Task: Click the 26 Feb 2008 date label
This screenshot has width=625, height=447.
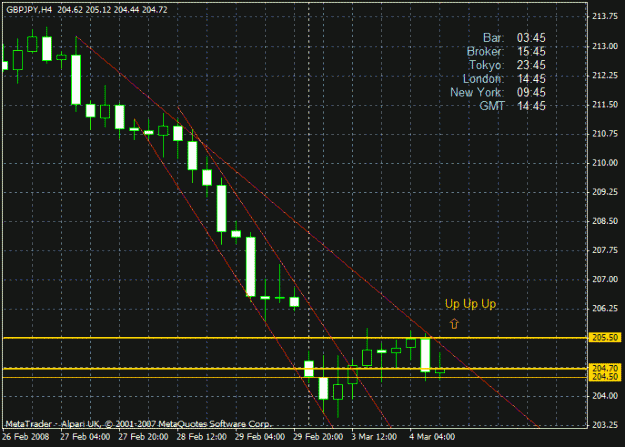Action: [26, 437]
